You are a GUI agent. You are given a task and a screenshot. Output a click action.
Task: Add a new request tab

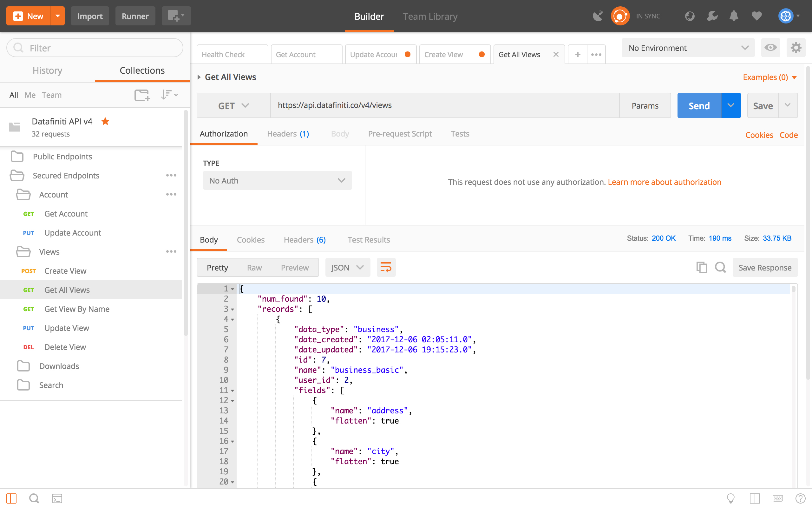[578, 54]
